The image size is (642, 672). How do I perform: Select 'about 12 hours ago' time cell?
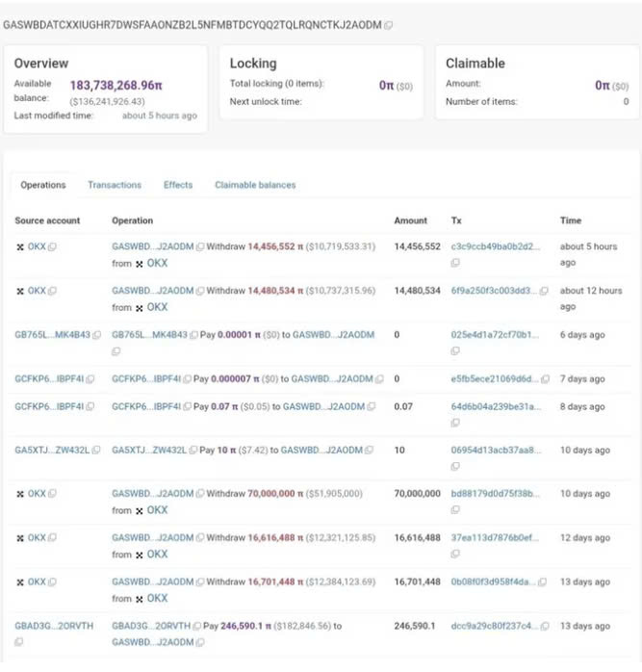(591, 298)
